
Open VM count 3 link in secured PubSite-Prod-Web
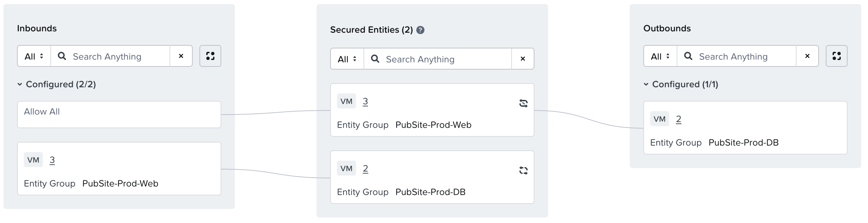(365, 101)
